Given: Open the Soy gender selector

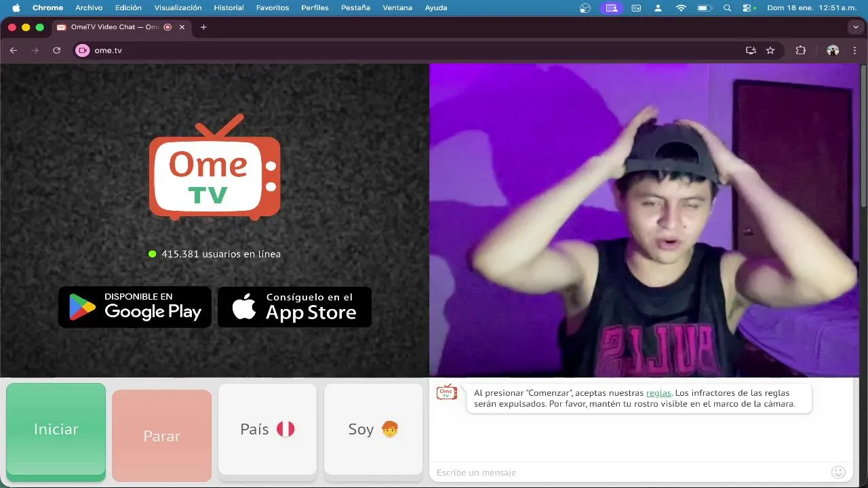Looking at the screenshot, I should coord(373,429).
